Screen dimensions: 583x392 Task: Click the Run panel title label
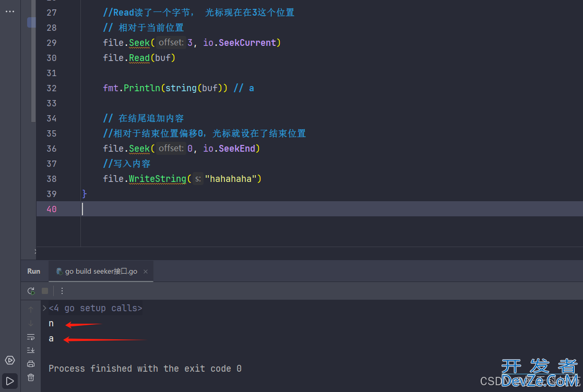pyautogui.click(x=34, y=272)
